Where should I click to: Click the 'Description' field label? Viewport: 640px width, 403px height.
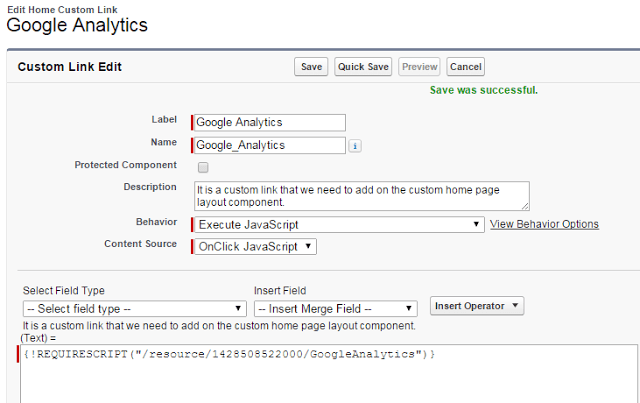coord(150,187)
